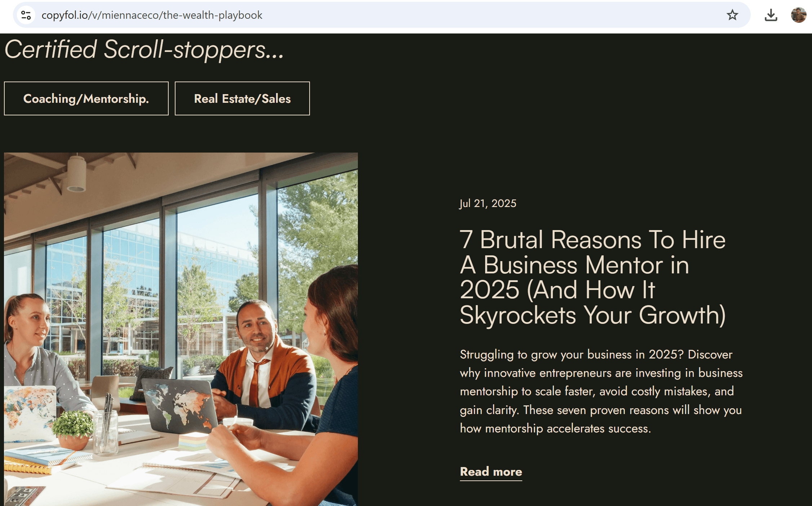
Task: Focus the copyfol.io address bar URL
Action: pos(152,15)
